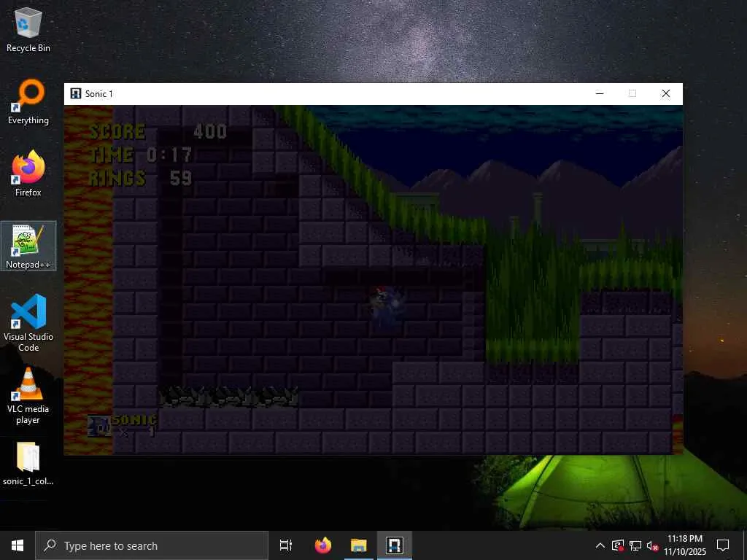
Task: Show hidden system tray icons
Action: 600,545
